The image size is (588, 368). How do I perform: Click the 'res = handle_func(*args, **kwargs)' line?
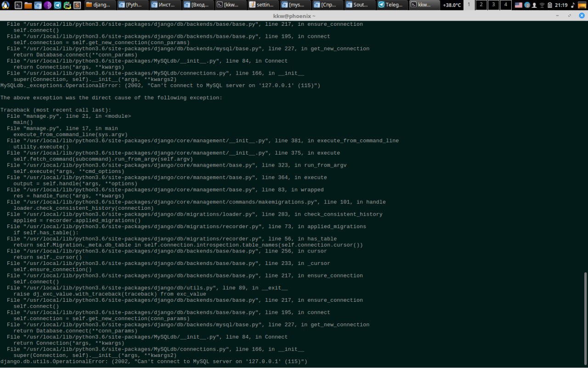point(68,196)
